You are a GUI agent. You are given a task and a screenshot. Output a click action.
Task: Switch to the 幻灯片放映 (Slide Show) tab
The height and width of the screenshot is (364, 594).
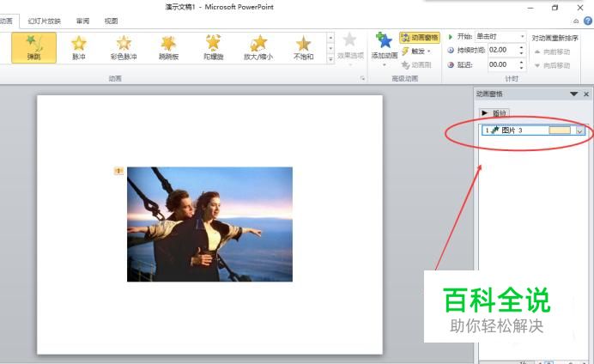click(x=45, y=21)
